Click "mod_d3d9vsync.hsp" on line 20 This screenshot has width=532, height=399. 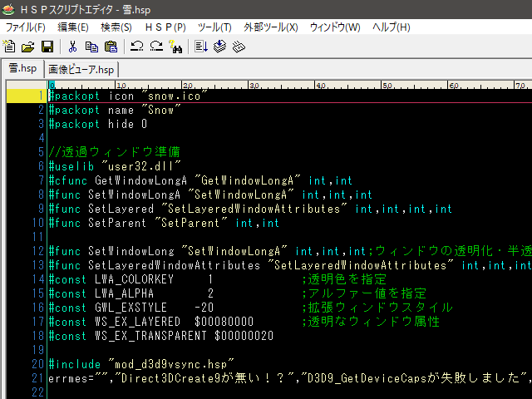coord(170,364)
